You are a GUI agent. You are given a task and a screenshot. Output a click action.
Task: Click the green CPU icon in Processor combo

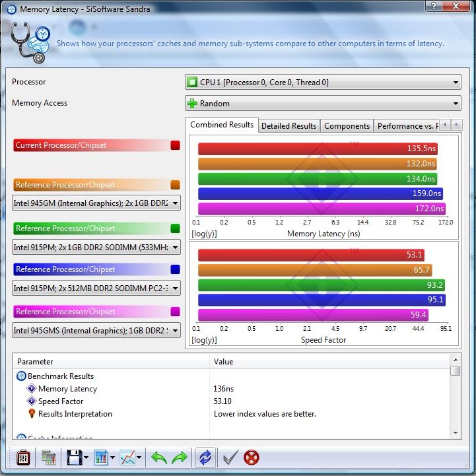(x=192, y=82)
